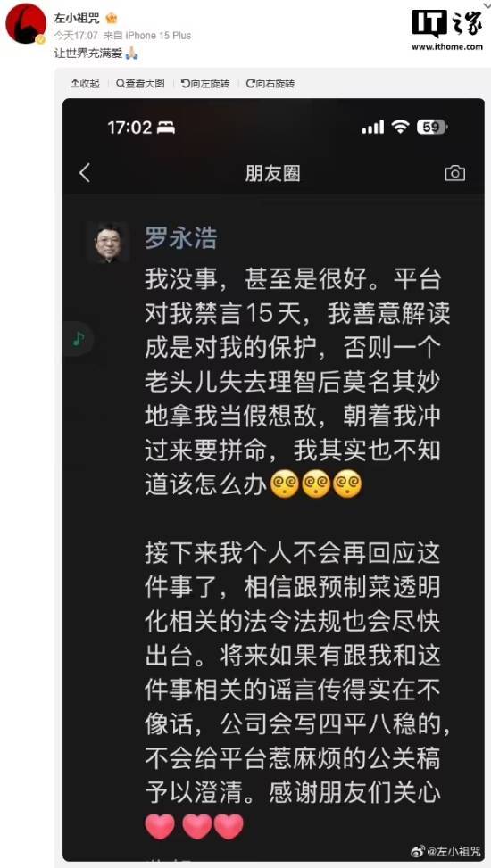Tap the green music note floating icon
The height and width of the screenshot is (868, 491).
point(79,339)
